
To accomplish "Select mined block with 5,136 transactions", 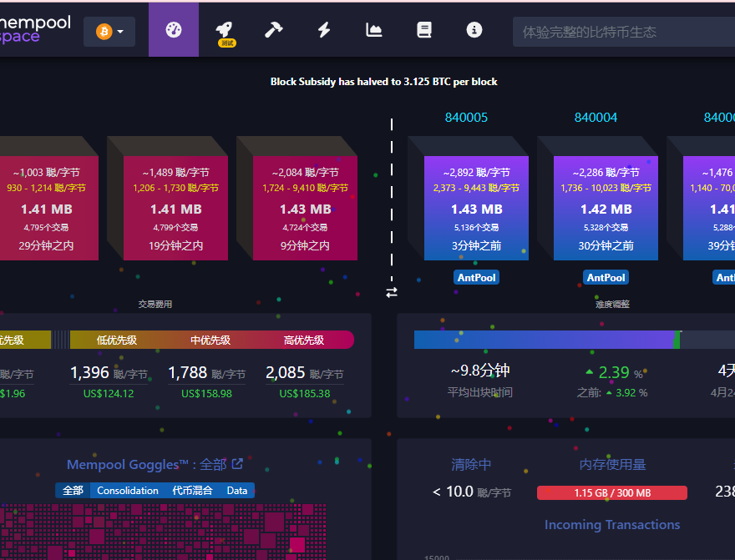I will tap(476, 208).
